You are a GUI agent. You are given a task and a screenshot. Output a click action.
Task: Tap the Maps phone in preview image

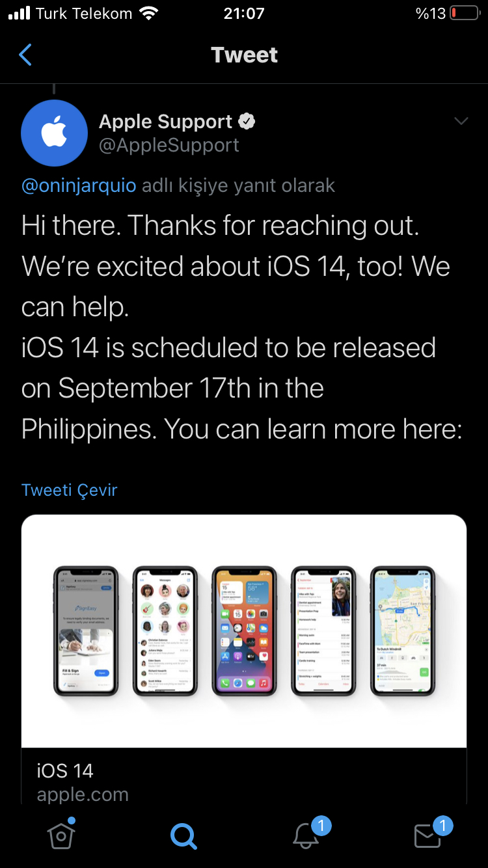pos(402,631)
